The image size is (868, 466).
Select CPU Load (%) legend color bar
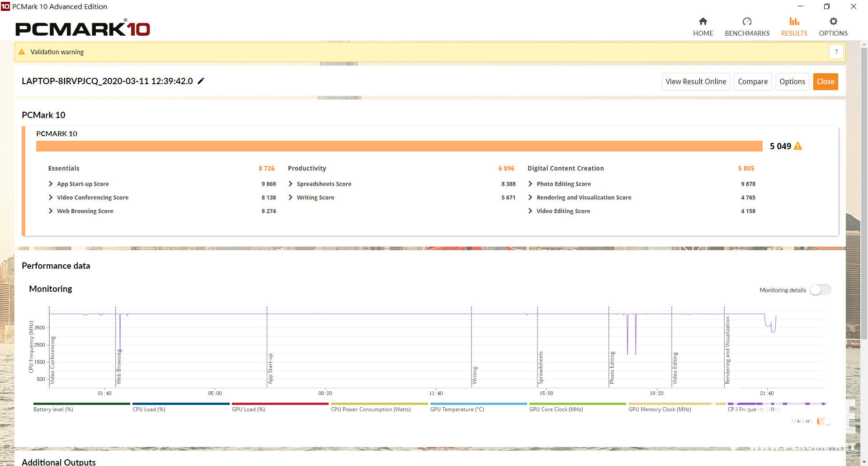pyautogui.click(x=181, y=404)
